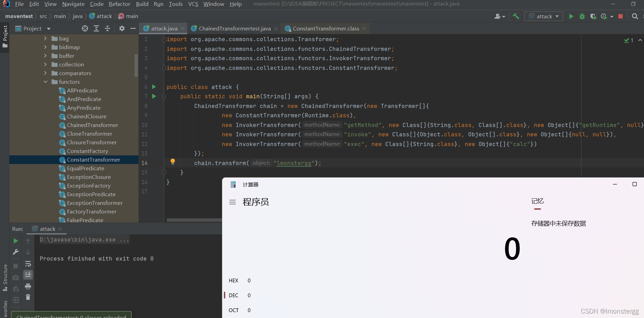Open the Refactor menu

[119, 4]
